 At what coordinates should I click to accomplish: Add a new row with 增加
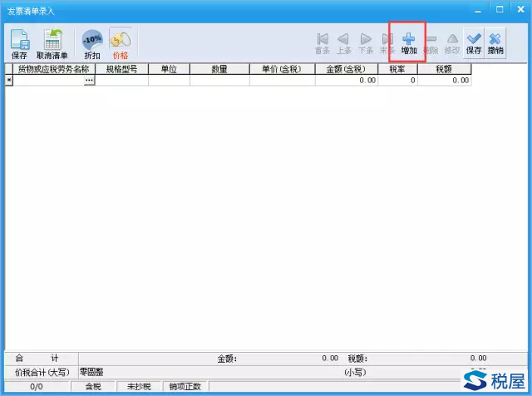(409, 43)
